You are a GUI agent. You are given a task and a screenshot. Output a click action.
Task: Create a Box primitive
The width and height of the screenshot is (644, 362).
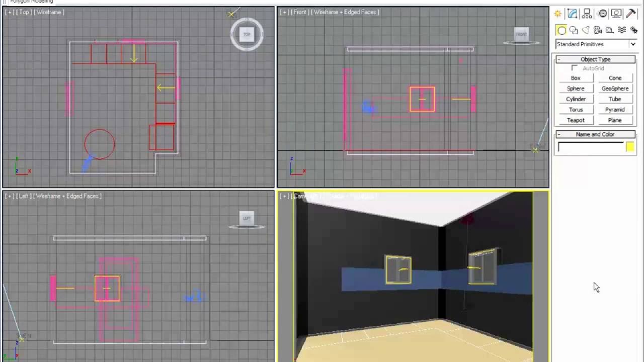pyautogui.click(x=576, y=78)
